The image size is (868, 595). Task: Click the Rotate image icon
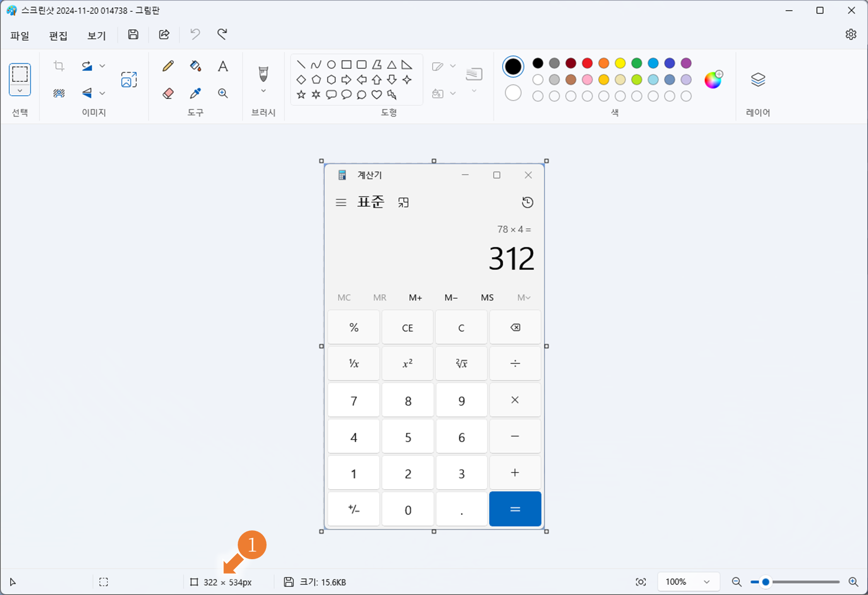[x=87, y=66]
